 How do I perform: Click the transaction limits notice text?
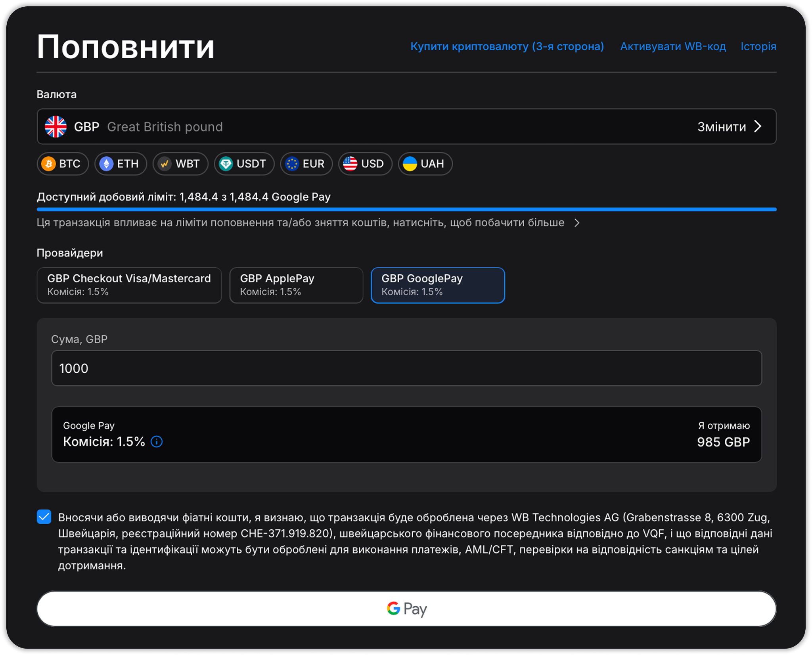(x=301, y=222)
